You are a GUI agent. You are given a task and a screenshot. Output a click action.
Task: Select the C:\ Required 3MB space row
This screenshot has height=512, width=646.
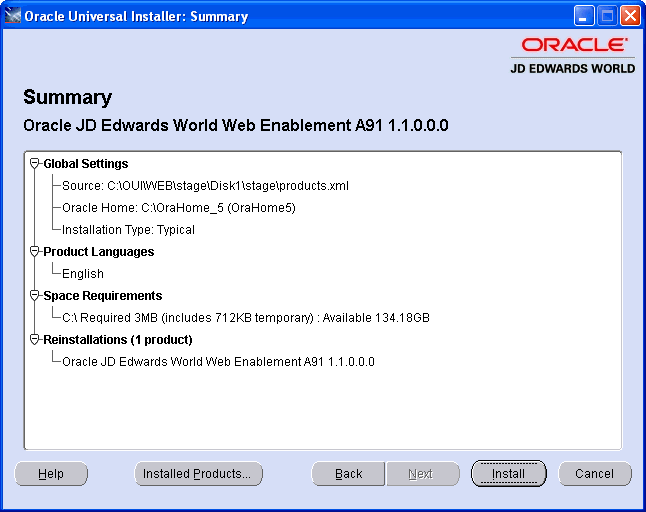pyautogui.click(x=246, y=318)
